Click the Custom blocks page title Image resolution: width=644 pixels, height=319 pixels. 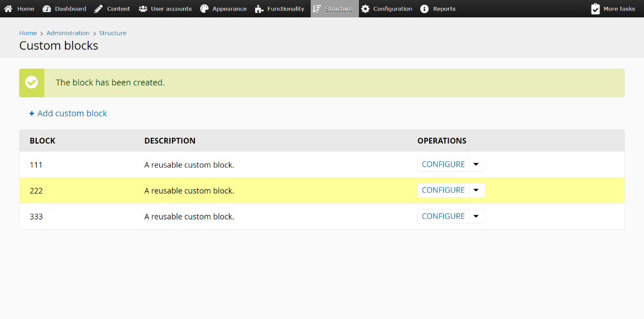(59, 46)
